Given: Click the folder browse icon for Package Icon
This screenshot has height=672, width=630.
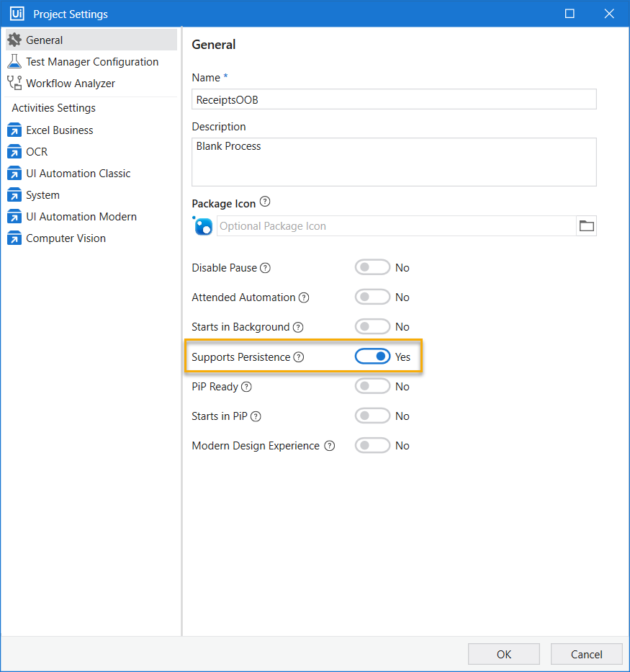Looking at the screenshot, I should [x=587, y=226].
